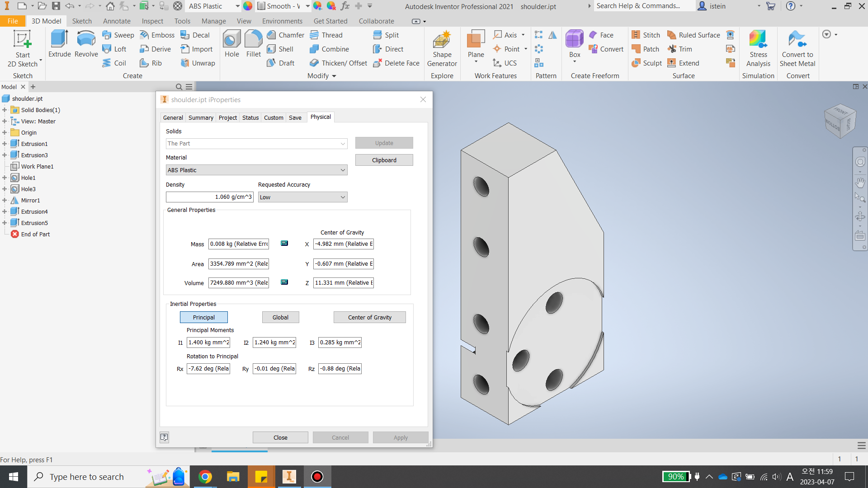The height and width of the screenshot is (488, 868).
Task: Open Chrome from the Windows taskbar
Action: 205,477
